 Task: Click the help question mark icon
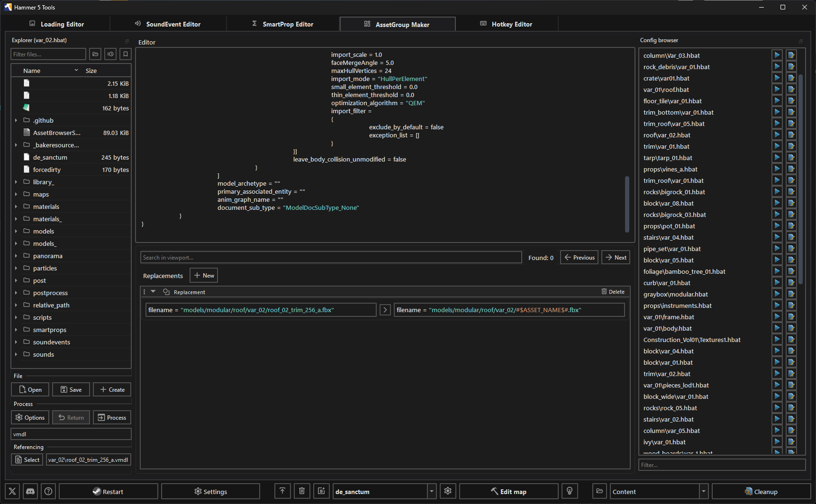(x=48, y=491)
